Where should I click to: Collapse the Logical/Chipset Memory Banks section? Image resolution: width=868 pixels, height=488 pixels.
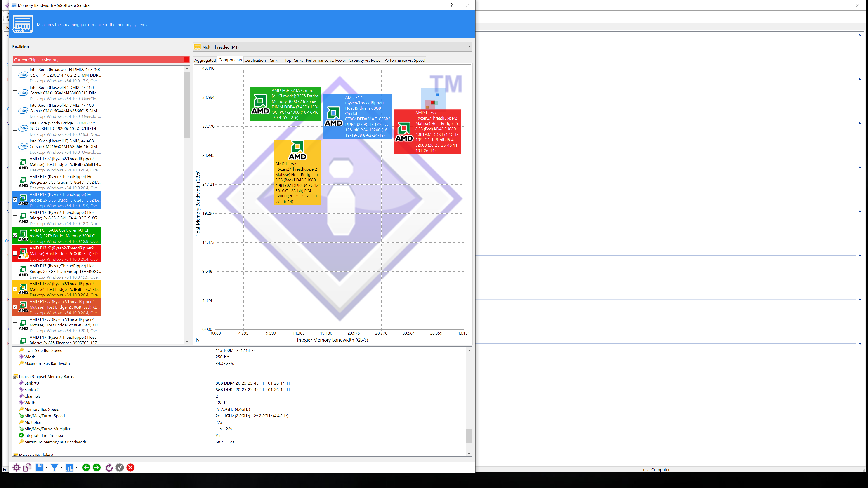[15, 377]
